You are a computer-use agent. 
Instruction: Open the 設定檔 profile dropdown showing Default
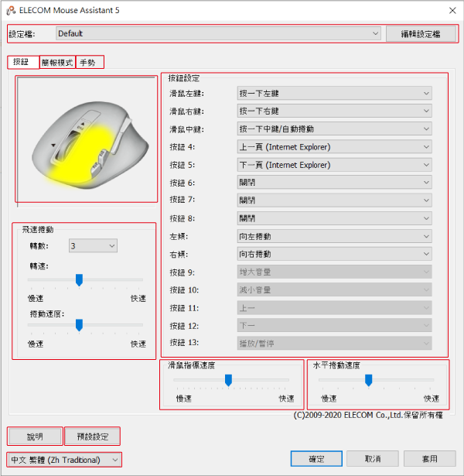[x=218, y=33]
